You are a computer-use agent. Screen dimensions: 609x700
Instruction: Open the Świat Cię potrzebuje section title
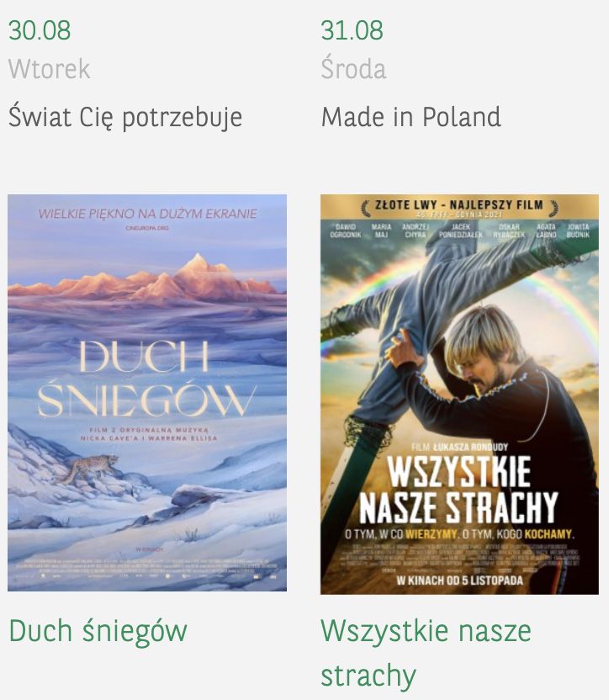pos(125,117)
